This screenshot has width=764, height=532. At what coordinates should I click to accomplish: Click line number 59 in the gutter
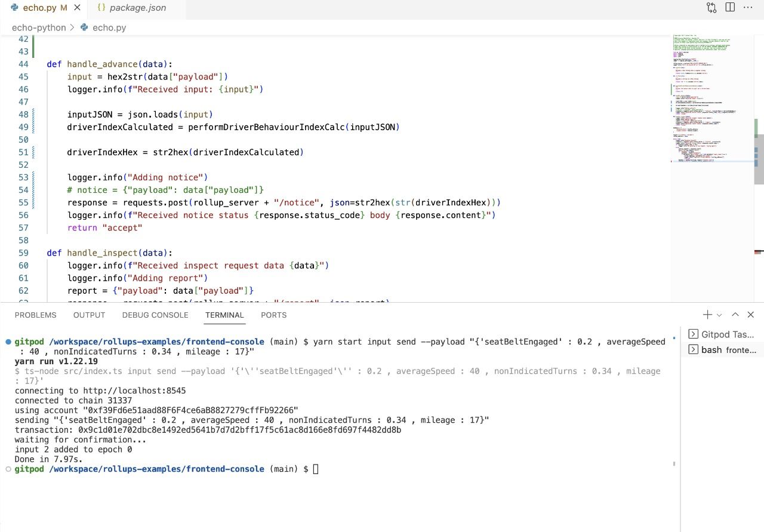(23, 253)
